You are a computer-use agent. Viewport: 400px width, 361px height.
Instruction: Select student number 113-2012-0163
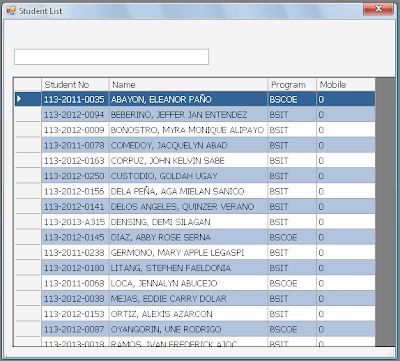pos(75,160)
